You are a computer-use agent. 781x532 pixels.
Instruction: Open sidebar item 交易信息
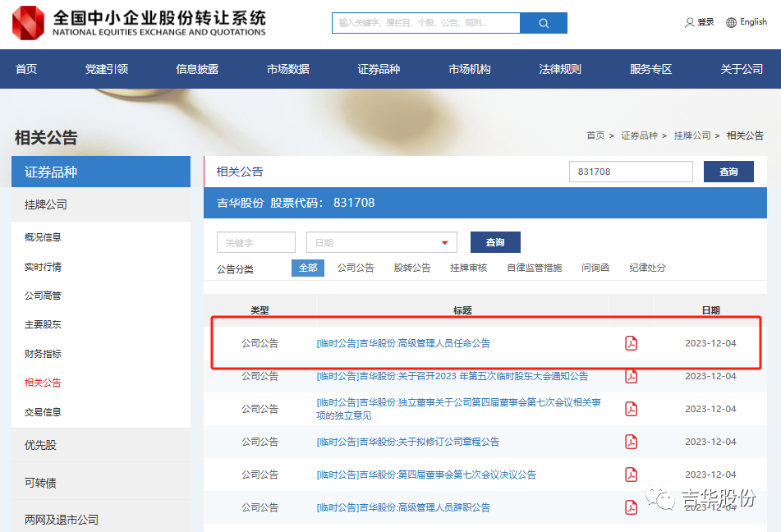click(43, 412)
